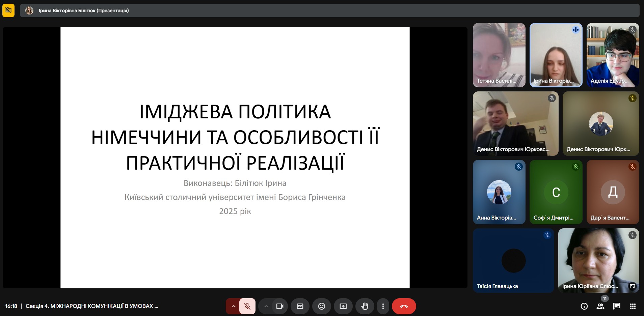This screenshot has width=644, height=316.
Task: Open the participants list icon
Action: pos(600,306)
